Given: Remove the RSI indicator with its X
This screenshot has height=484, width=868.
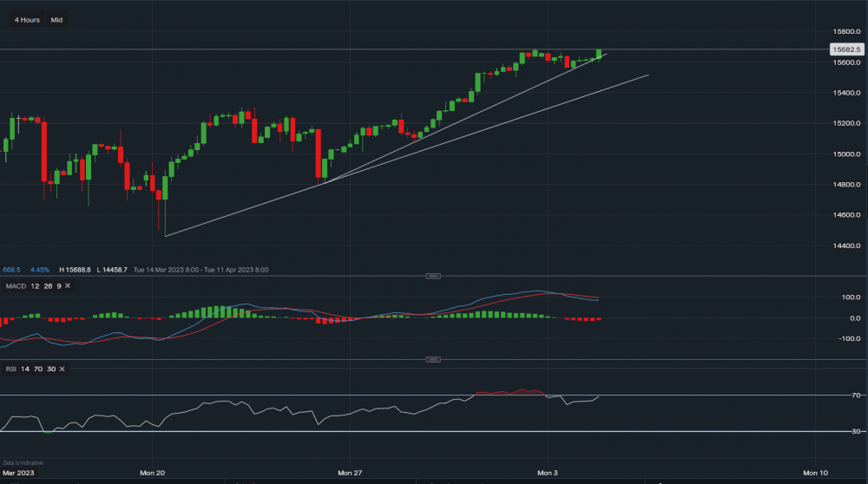Looking at the screenshot, I should 62,369.
